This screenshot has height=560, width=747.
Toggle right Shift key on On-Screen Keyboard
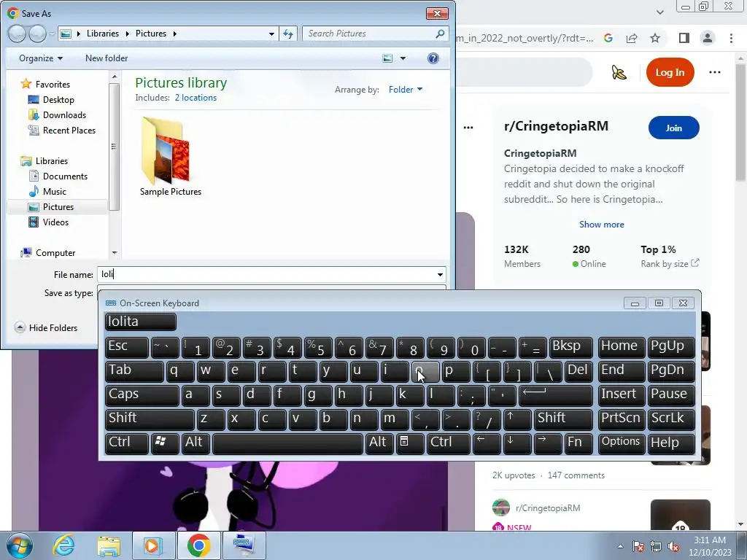(563, 419)
